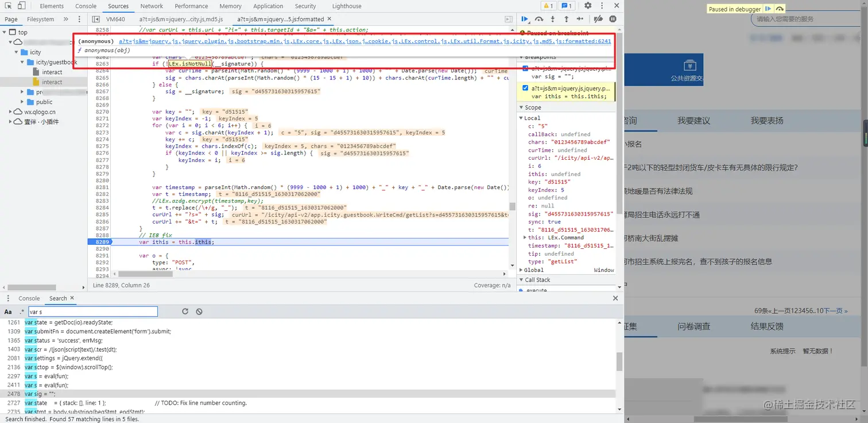Open the Console drawer tab
The image size is (868, 423).
point(29,298)
